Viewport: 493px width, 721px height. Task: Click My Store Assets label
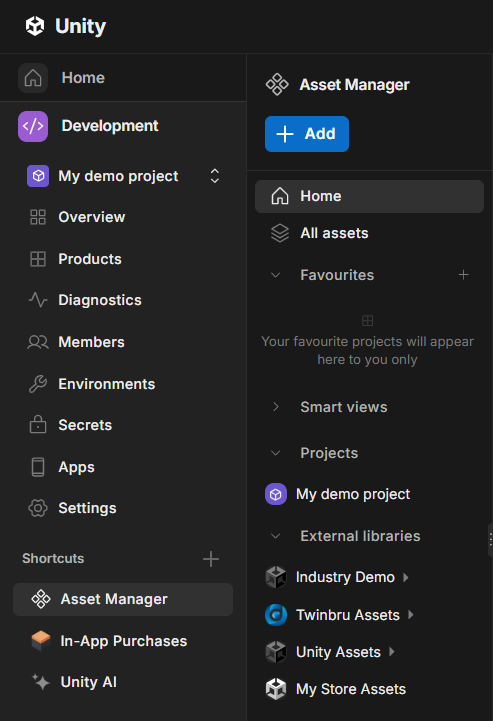[351, 689]
